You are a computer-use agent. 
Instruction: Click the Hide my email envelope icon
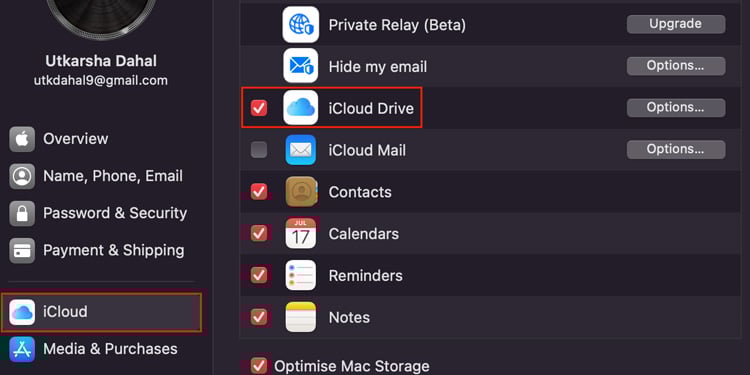click(300, 66)
